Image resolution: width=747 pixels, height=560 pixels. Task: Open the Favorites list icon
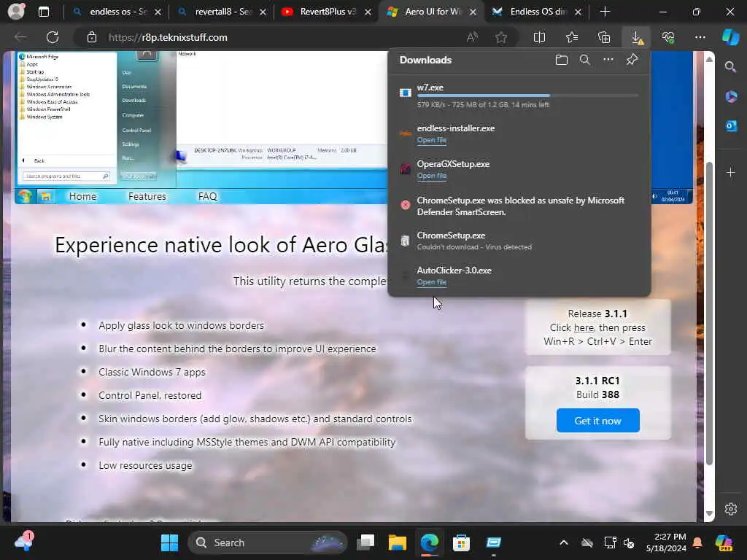coord(572,37)
